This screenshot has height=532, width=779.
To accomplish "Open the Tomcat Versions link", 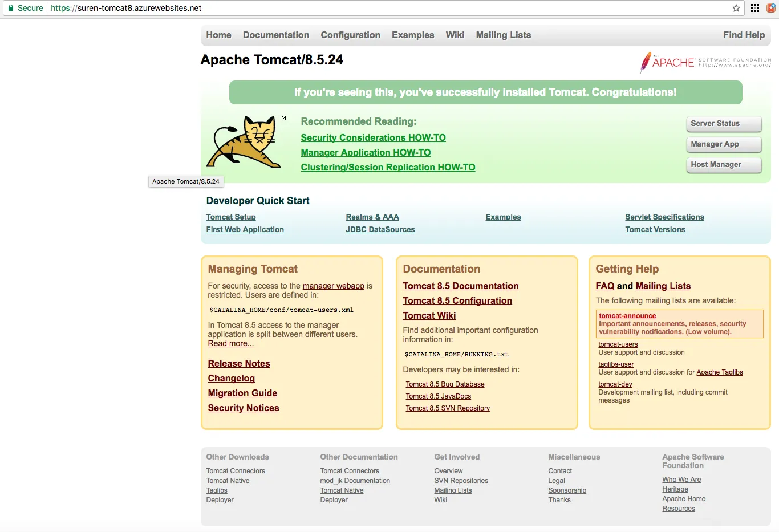I will coord(655,229).
